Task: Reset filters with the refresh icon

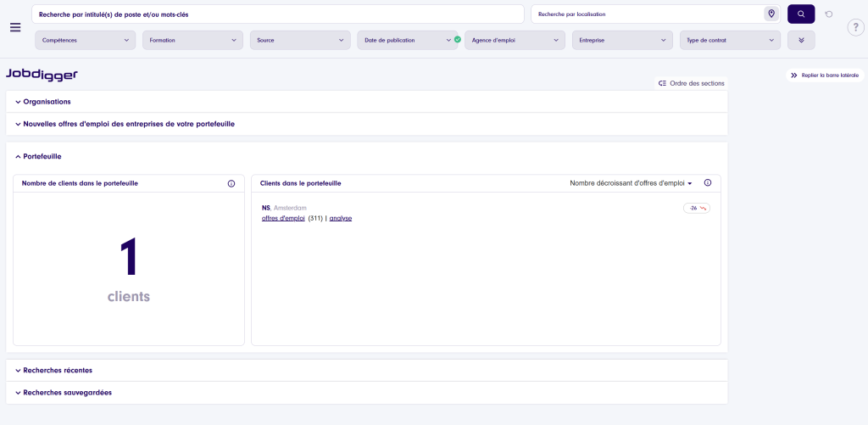Action: point(828,14)
